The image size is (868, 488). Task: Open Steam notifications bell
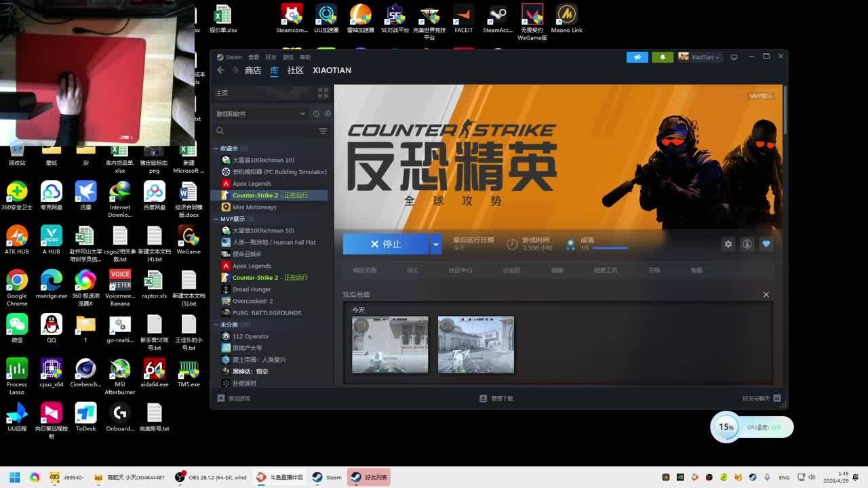663,57
